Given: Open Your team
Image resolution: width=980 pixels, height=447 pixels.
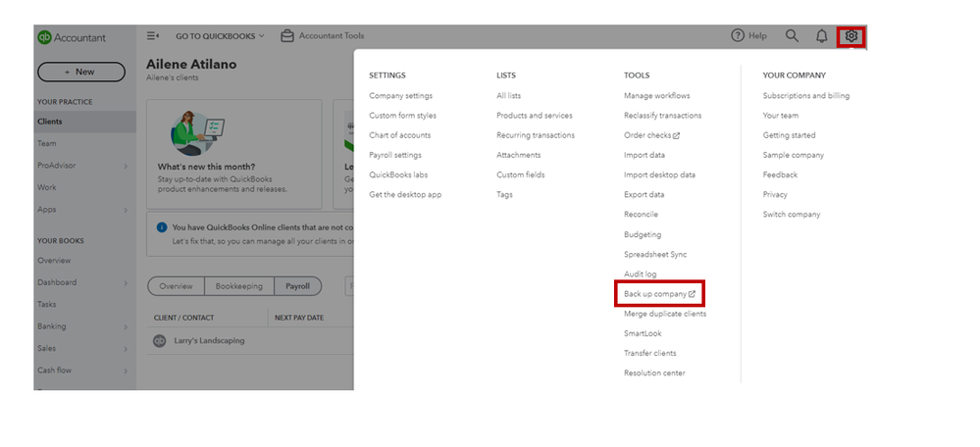Looking at the screenshot, I should pyautogui.click(x=781, y=116).
